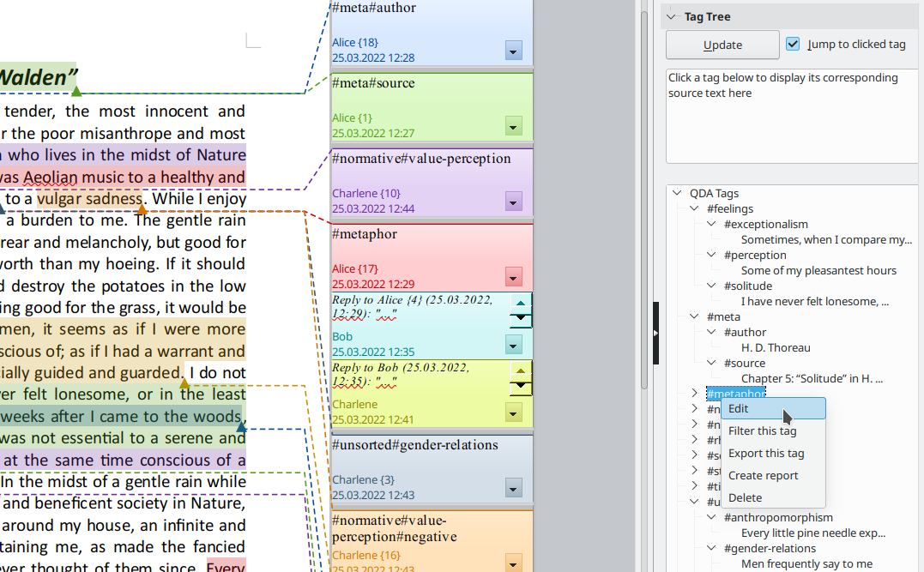The image size is (924, 572).
Task: Click down arrow in Charlene's reply scroller
Action: (520, 387)
